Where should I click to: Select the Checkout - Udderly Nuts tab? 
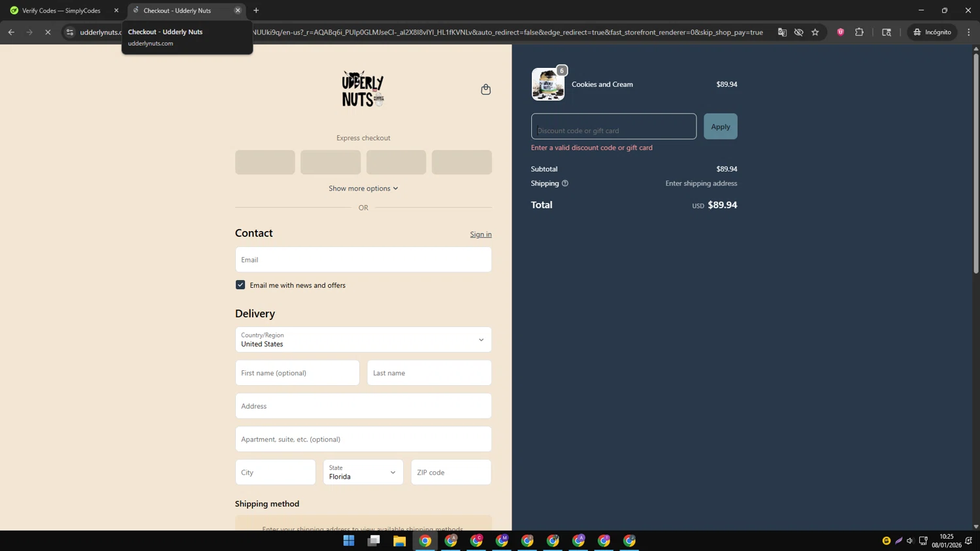click(x=177, y=10)
